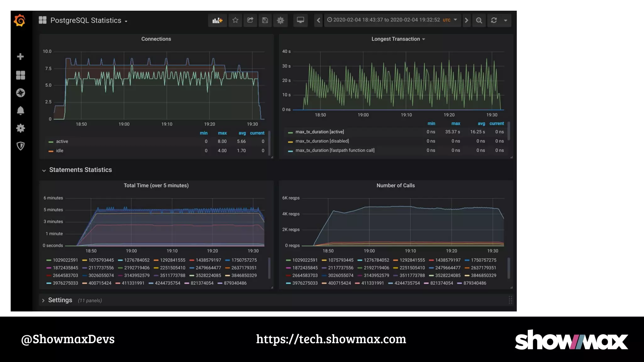Sort Longest Transaction legend by current
The image size is (644, 362).
(497, 123)
